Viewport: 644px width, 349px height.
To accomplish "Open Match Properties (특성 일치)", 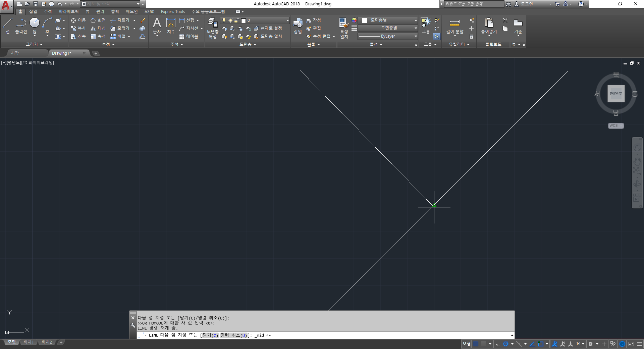I will pyautogui.click(x=344, y=28).
